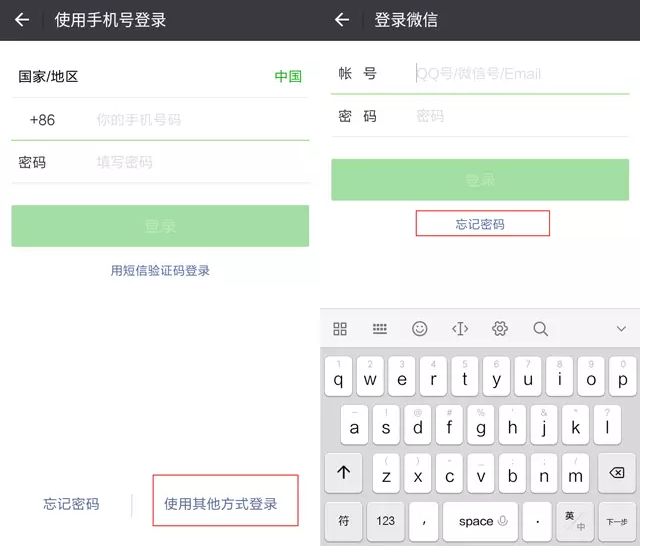Tap the shift arrow key

(343, 473)
